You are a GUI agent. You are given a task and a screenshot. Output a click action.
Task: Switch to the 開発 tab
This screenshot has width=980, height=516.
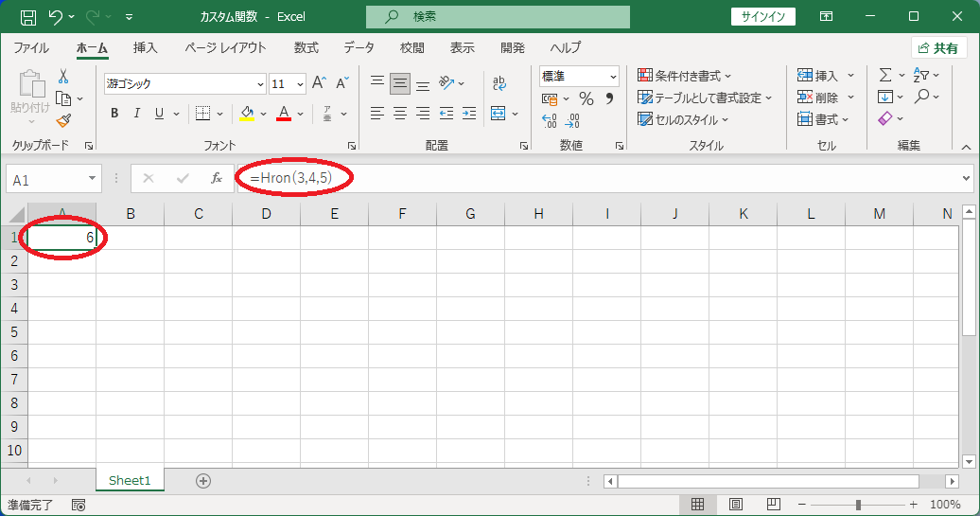513,48
